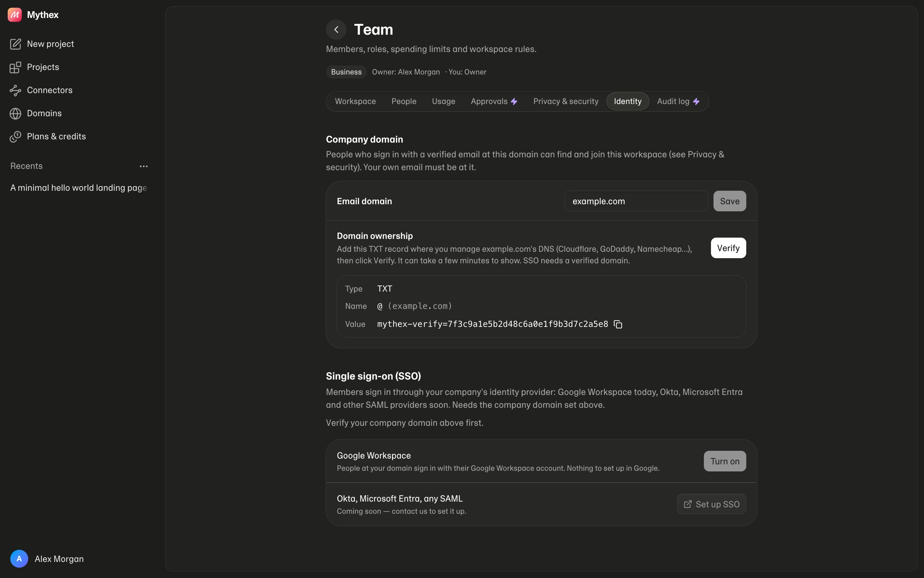
Task: Save the email domain
Action: [x=730, y=201]
